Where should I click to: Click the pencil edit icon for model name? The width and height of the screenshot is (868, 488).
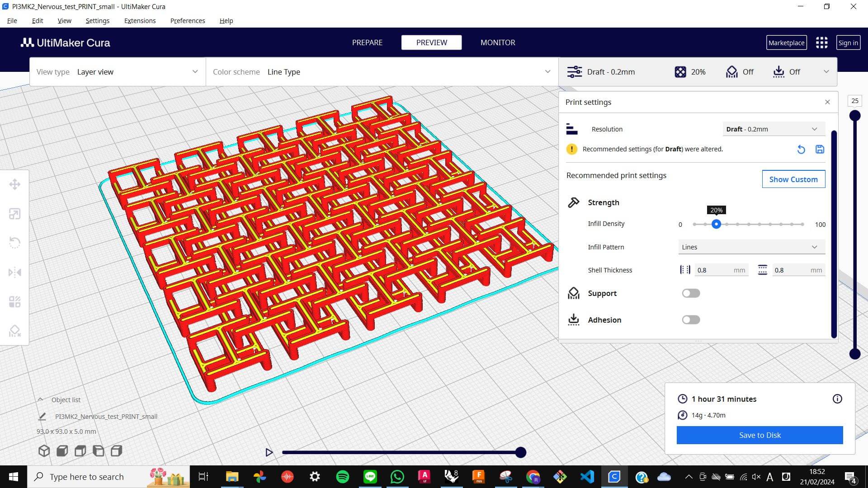42,417
